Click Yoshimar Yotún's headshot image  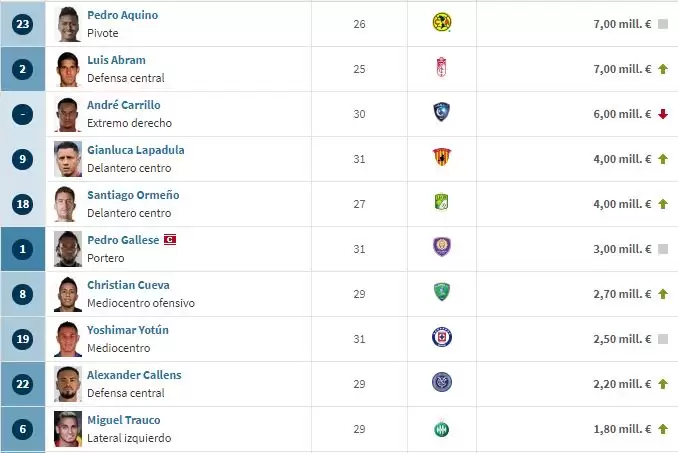(67, 338)
